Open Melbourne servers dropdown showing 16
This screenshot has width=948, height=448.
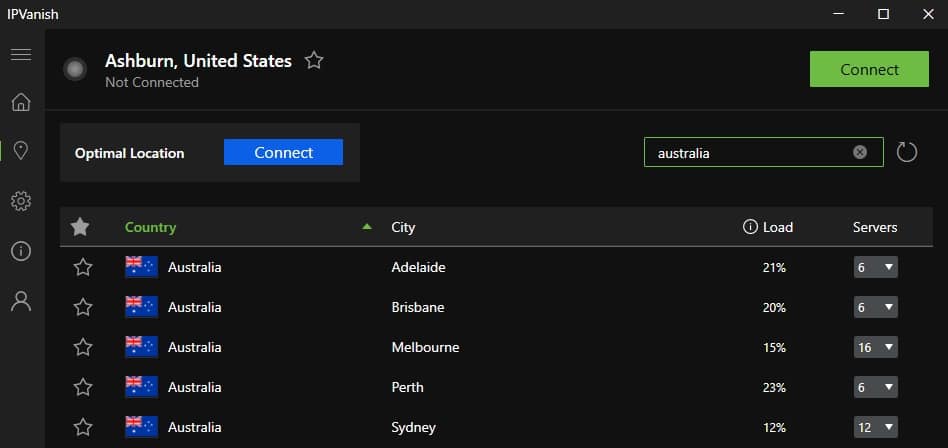[x=875, y=347]
